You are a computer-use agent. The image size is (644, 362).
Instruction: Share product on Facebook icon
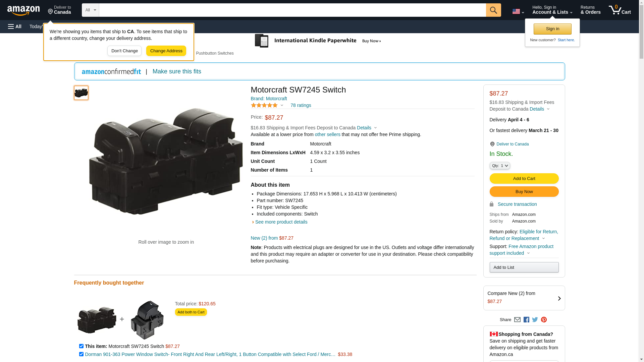click(526, 320)
